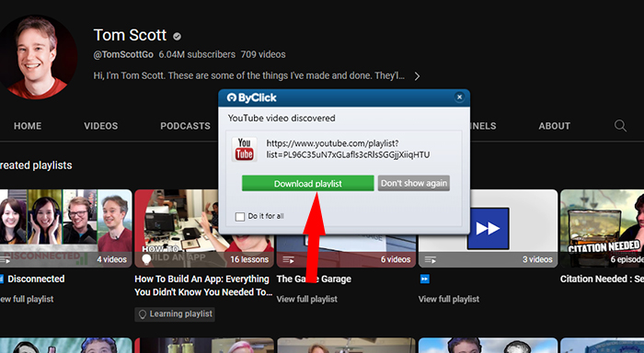The image size is (644, 353).
Task: Expand the channel description with the chevron arrow
Action: tap(417, 76)
